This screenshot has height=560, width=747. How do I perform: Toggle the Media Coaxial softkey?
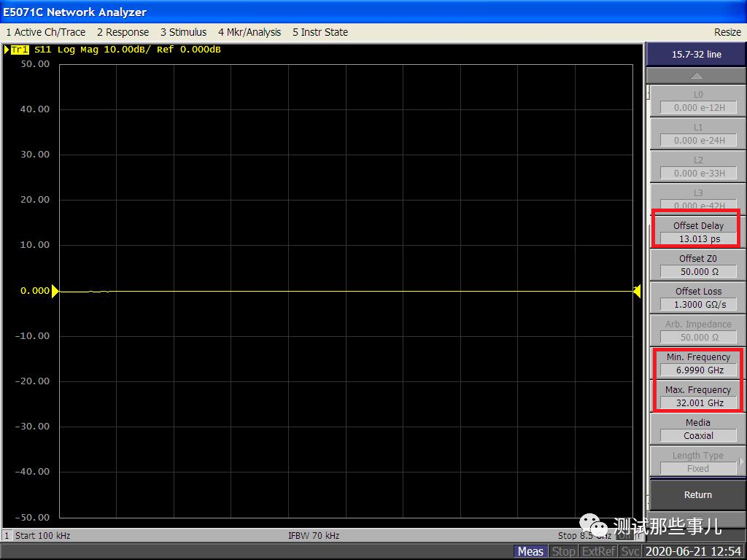[698, 429]
